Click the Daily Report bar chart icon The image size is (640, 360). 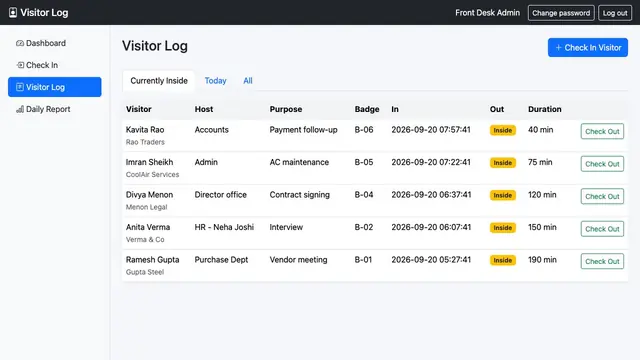20,109
